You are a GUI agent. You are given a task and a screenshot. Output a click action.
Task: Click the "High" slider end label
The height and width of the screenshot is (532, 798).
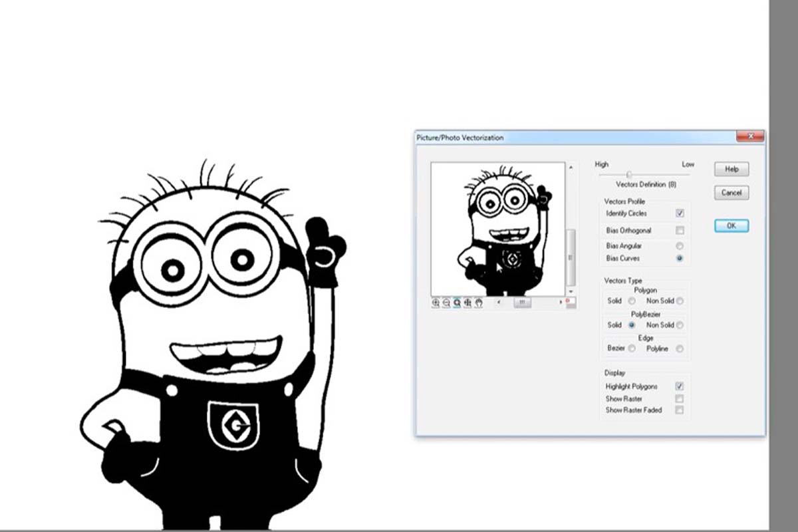(602, 164)
